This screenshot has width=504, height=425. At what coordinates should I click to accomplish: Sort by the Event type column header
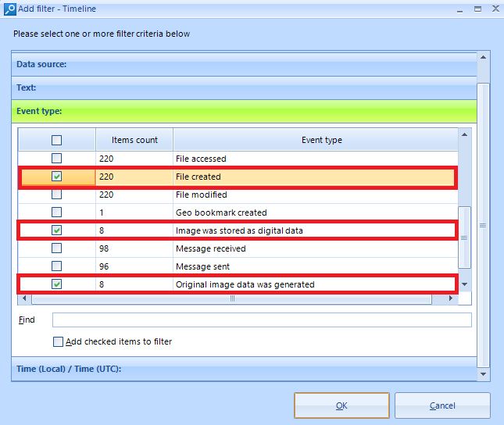pyautogui.click(x=316, y=140)
